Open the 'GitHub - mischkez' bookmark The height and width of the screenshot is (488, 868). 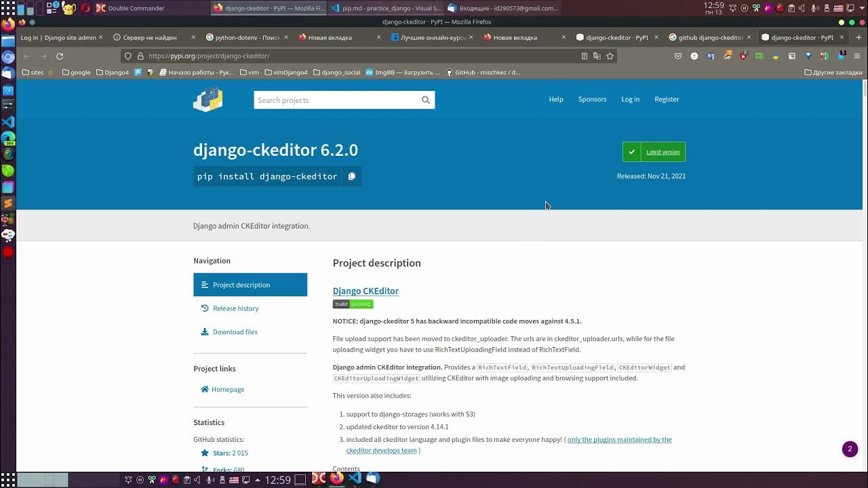(x=483, y=72)
